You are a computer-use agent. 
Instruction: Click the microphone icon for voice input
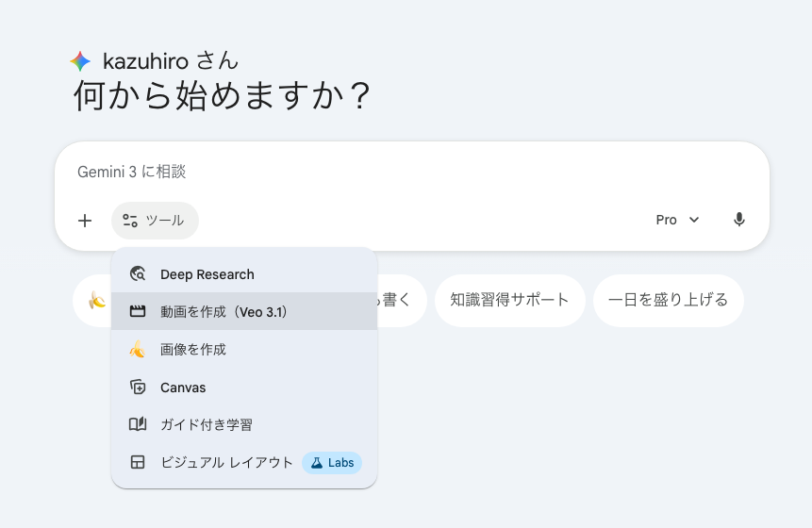pos(739,220)
